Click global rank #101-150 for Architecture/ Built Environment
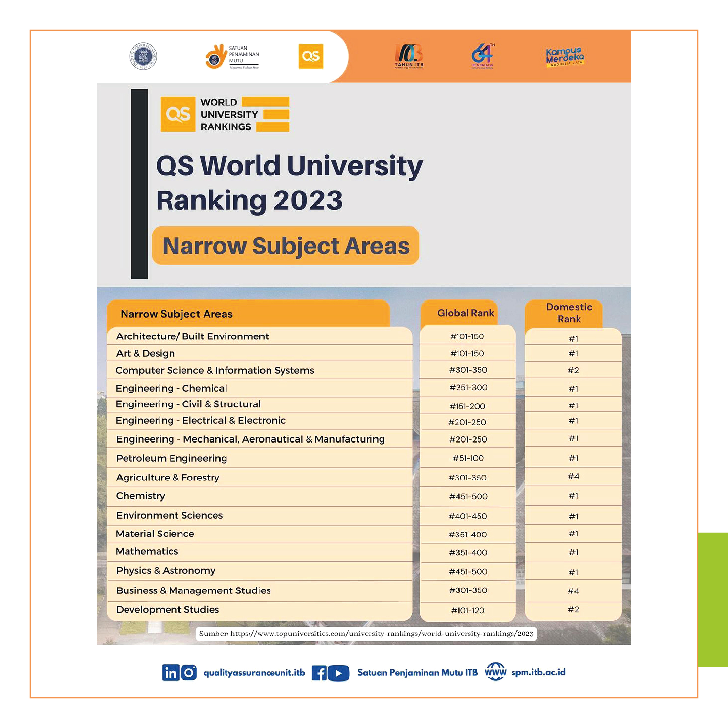The width and height of the screenshot is (728, 728). 467,336
